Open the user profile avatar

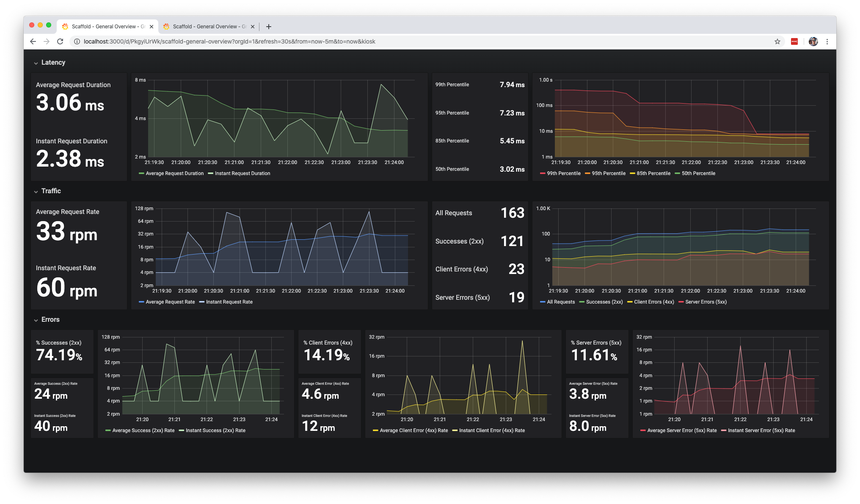[x=813, y=41]
